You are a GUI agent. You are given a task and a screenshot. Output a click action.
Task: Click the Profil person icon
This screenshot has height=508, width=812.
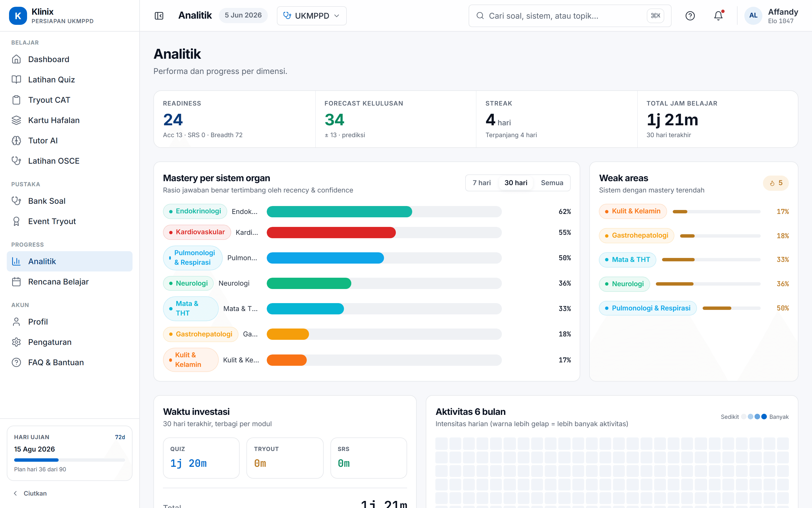[x=16, y=322]
